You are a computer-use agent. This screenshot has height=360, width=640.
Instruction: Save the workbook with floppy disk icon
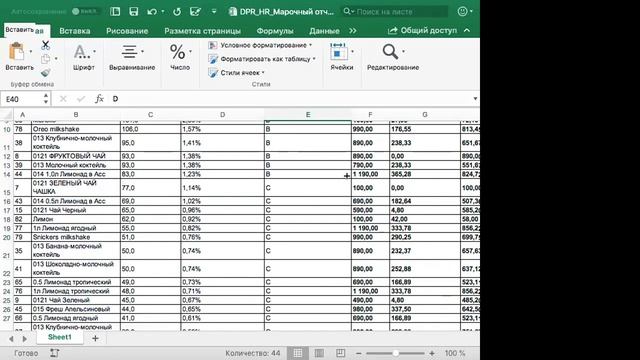[x=133, y=11]
